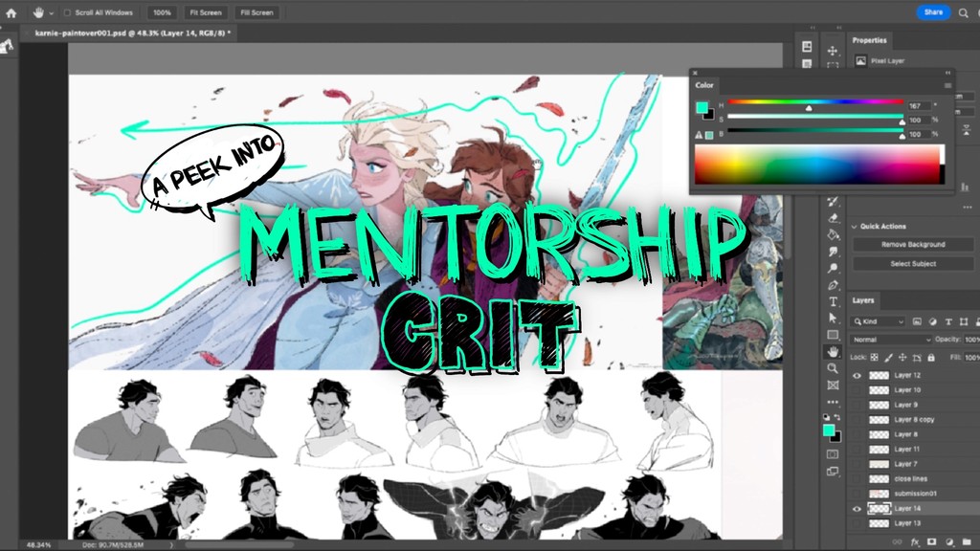This screenshot has height=551, width=980.
Task: Switch to the Layers tab
Action: click(x=863, y=300)
